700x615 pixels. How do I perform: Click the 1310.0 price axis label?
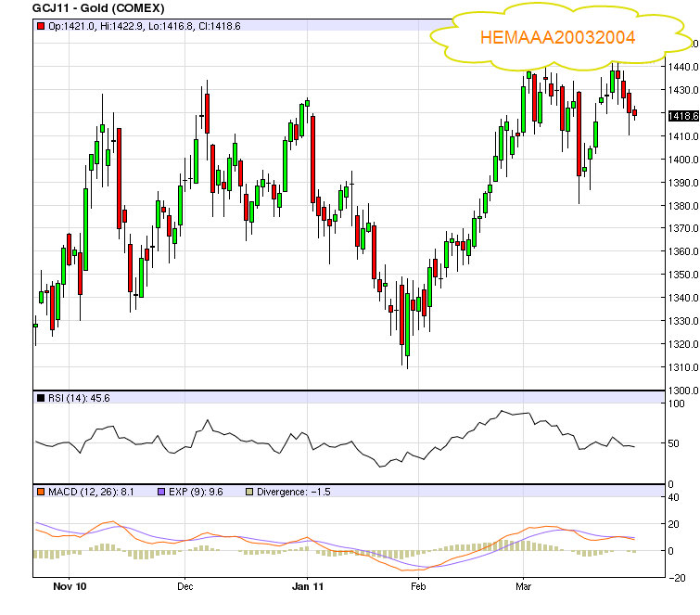pos(683,367)
